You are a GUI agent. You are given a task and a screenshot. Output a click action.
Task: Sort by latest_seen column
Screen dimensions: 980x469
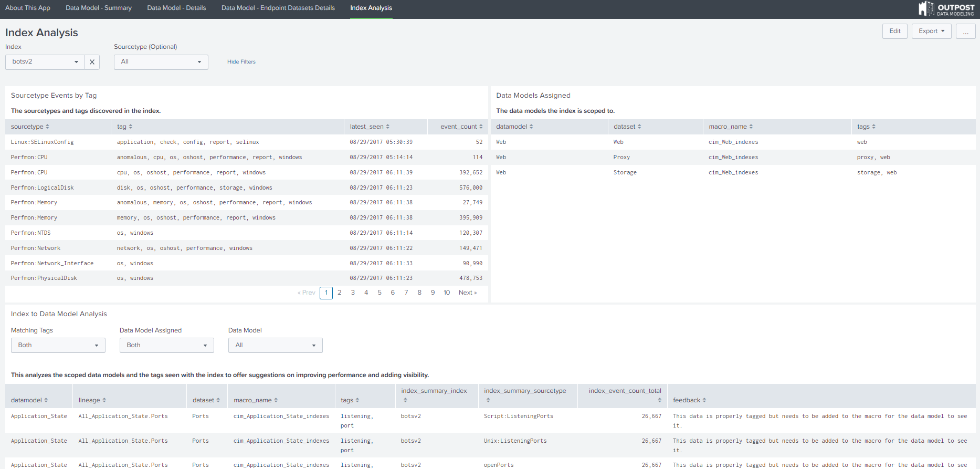click(370, 127)
